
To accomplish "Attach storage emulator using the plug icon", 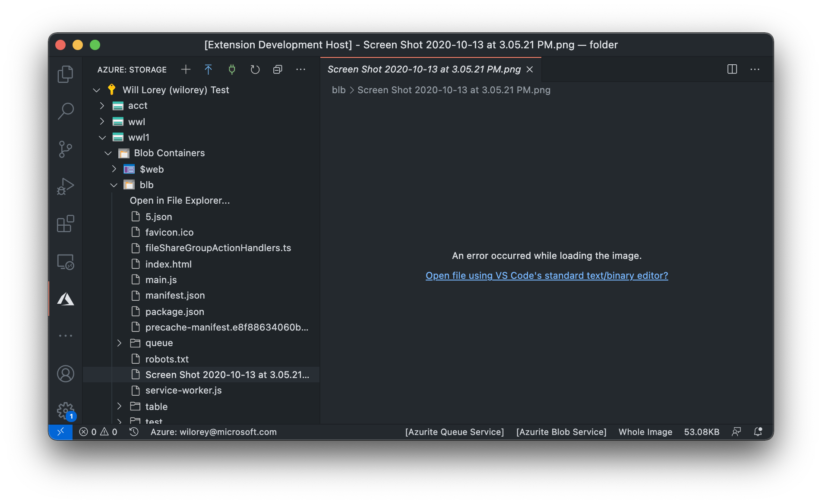I will tap(232, 69).
